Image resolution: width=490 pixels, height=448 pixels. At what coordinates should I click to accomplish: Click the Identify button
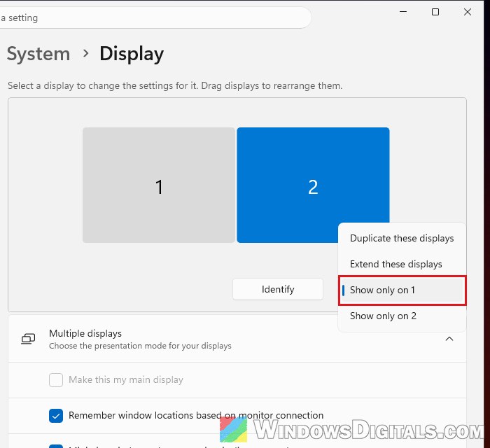tap(278, 289)
